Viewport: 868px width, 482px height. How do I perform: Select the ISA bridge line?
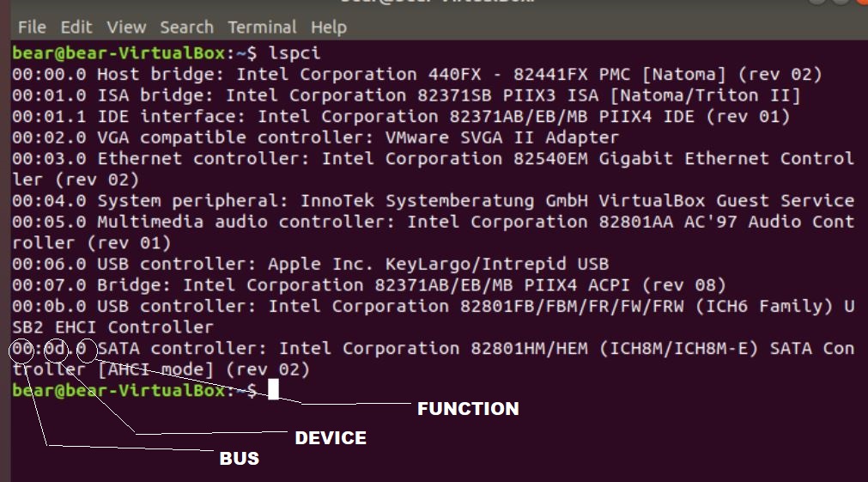coord(406,95)
